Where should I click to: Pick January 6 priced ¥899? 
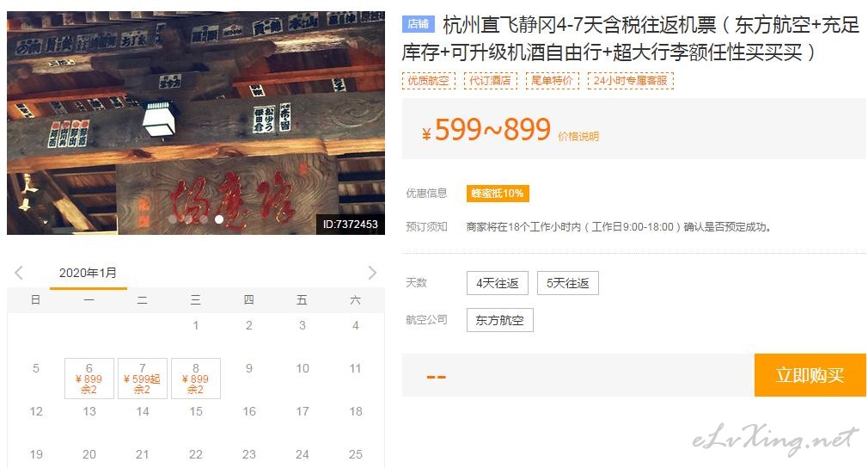coord(89,379)
